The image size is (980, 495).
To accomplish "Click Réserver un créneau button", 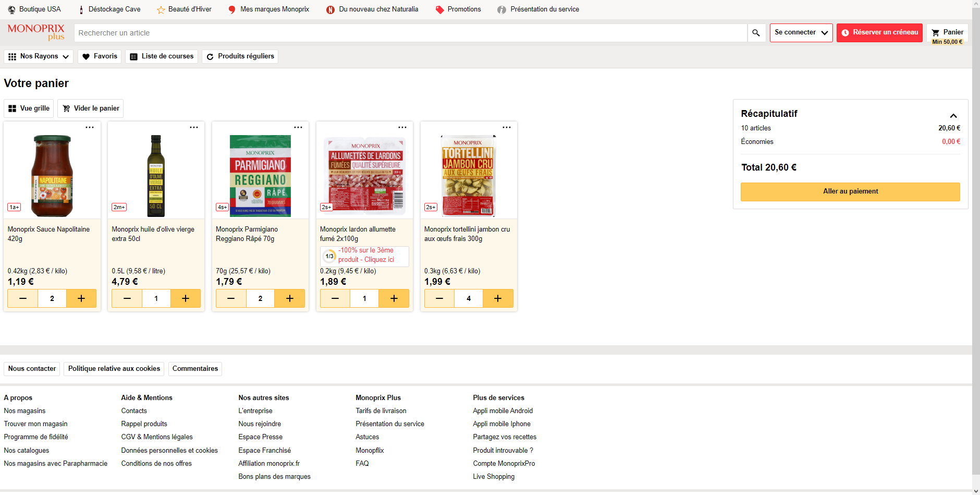I will [x=880, y=33].
